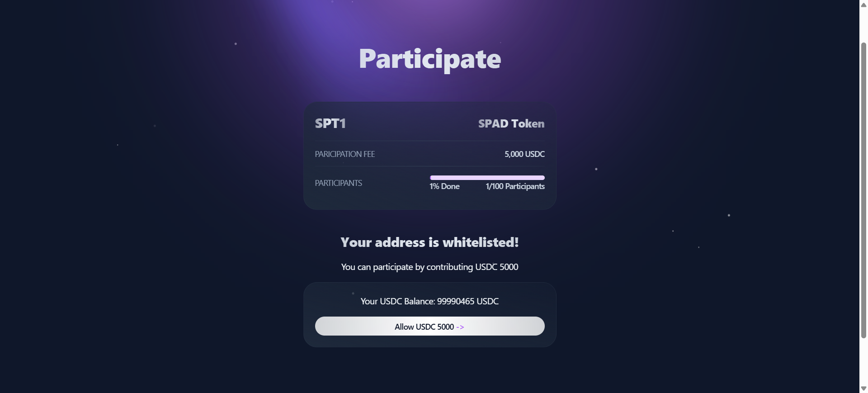The image size is (868, 393).
Task: Click the Participate page heading
Action: (x=429, y=59)
